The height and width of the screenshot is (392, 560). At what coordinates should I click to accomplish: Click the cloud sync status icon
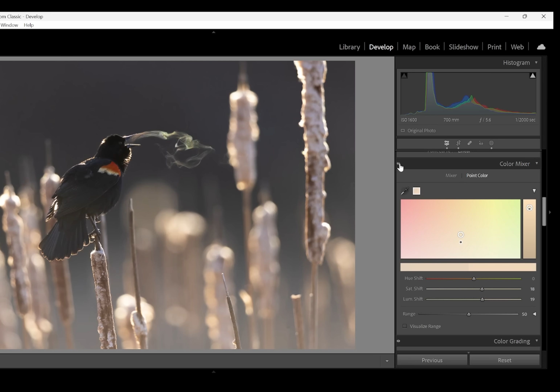[x=541, y=47]
